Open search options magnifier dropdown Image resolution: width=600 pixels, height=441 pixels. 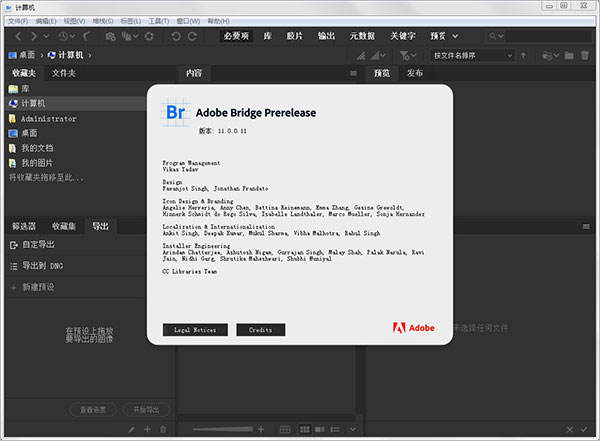[x=496, y=36]
